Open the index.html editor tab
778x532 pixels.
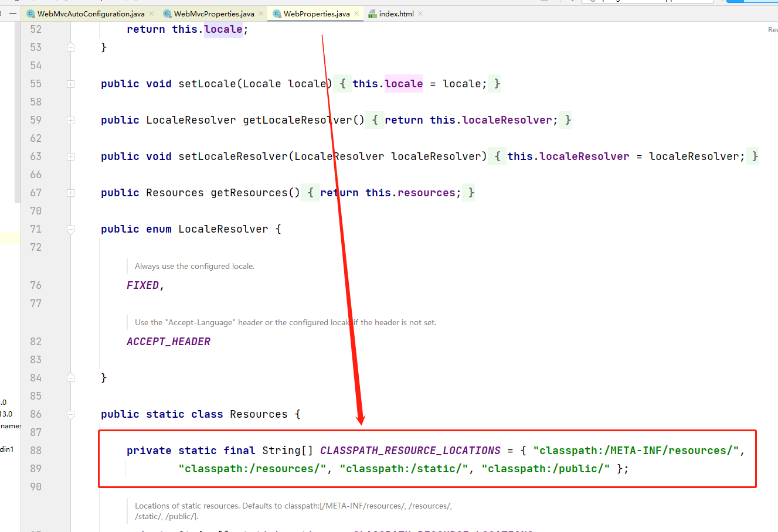click(x=396, y=13)
